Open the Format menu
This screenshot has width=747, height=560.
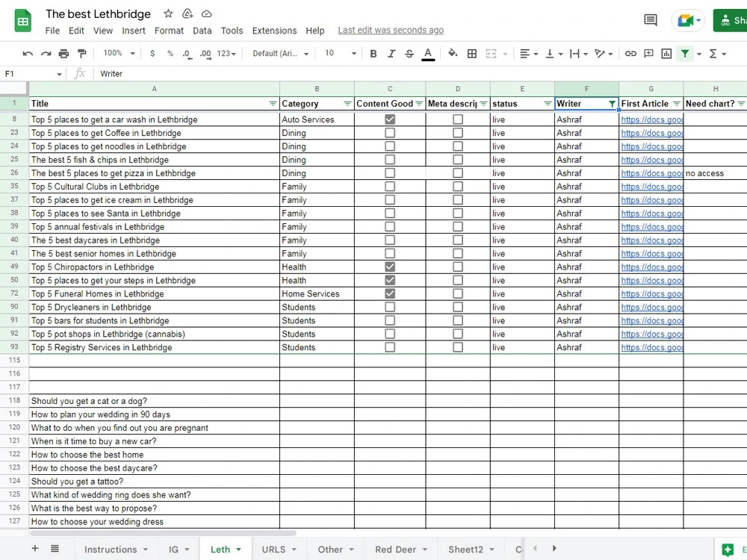point(169,31)
